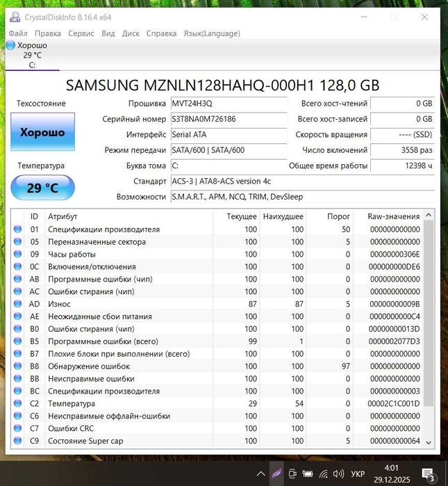Open the Сервис menu
This screenshot has height=486, width=448.
click(x=81, y=33)
